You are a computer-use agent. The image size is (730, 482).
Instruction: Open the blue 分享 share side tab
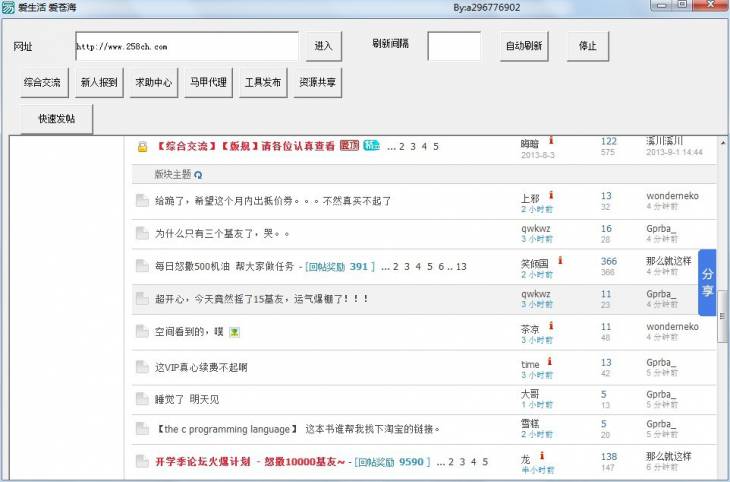tap(707, 282)
